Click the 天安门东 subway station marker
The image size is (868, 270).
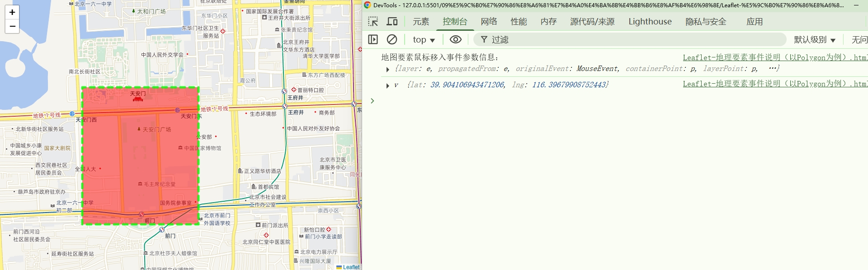[x=177, y=110]
